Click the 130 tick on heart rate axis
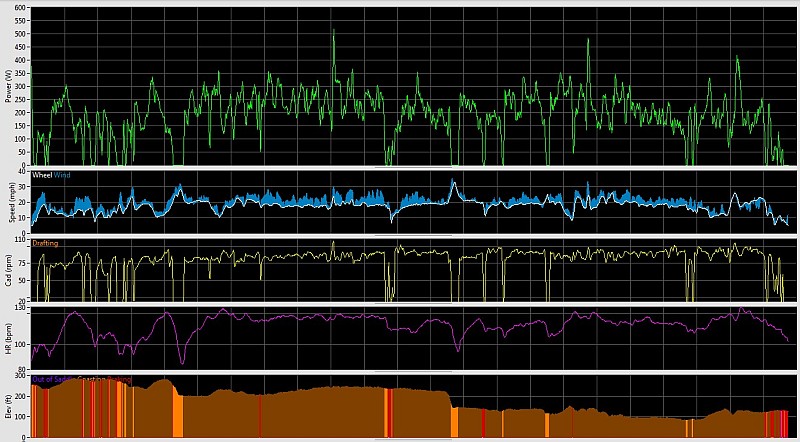This screenshot has height=442, width=800. coord(22,308)
